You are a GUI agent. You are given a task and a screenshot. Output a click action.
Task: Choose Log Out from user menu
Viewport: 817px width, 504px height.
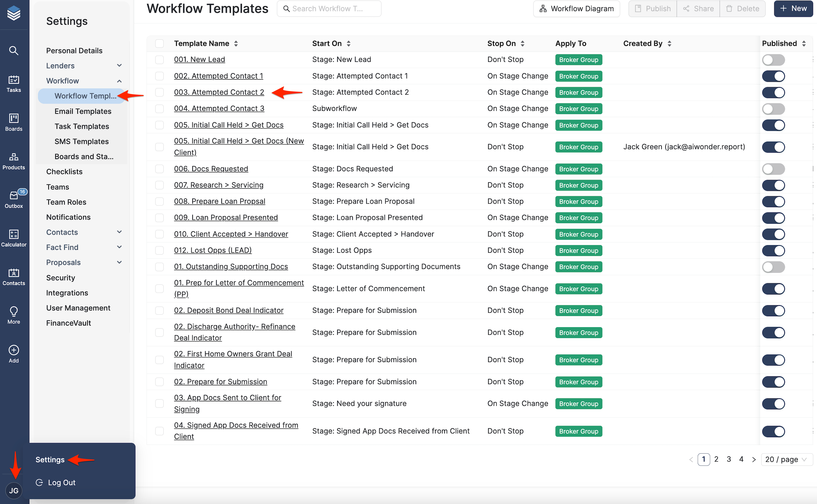click(62, 482)
